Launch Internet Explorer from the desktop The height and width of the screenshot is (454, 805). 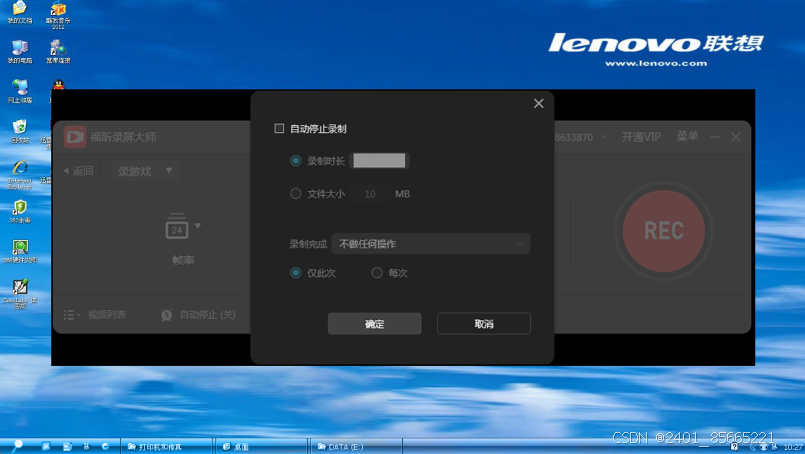click(x=20, y=175)
